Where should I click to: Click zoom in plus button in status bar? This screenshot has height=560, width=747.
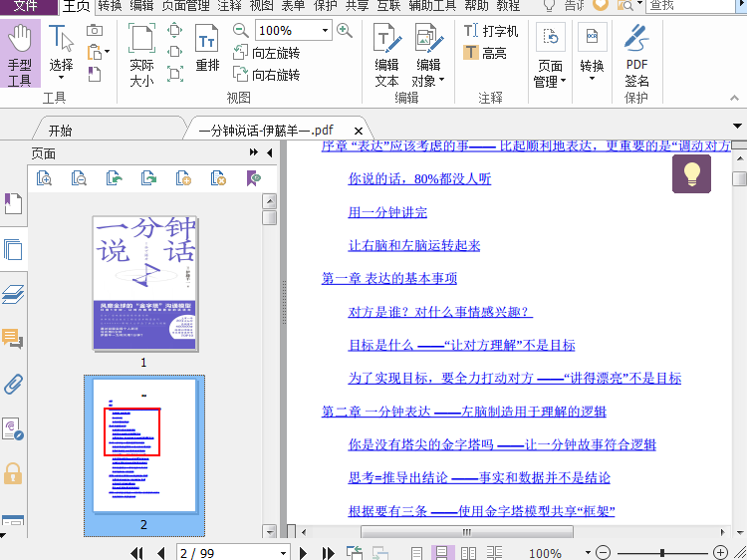(720, 553)
